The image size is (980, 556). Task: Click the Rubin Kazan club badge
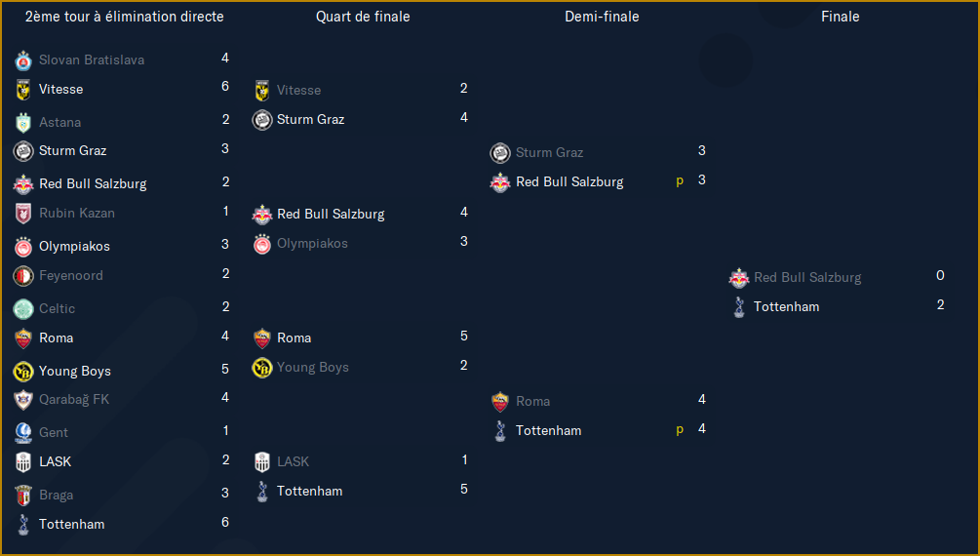(23, 214)
